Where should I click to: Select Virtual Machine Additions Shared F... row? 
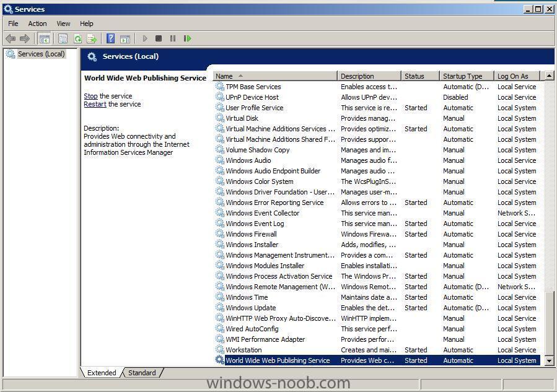(377, 139)
